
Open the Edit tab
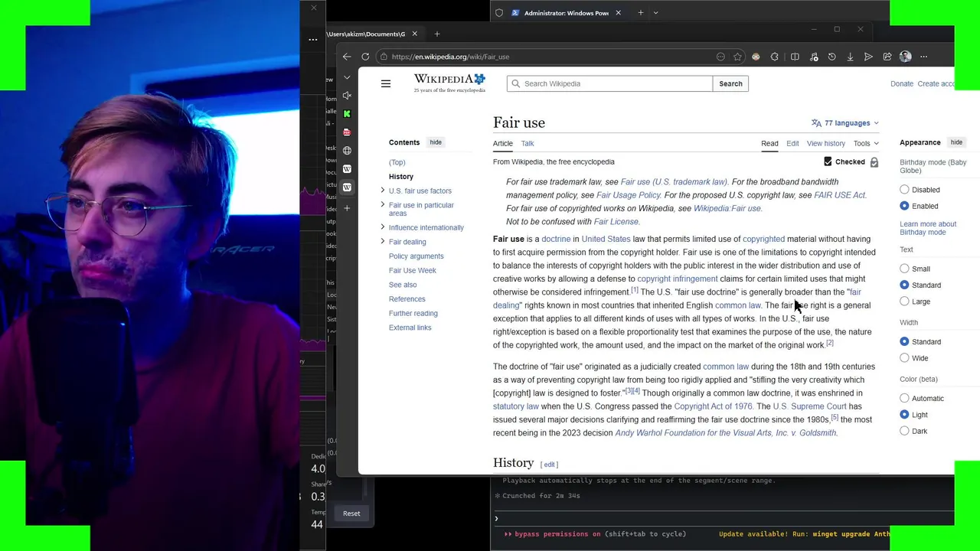(x=792, y=143)
